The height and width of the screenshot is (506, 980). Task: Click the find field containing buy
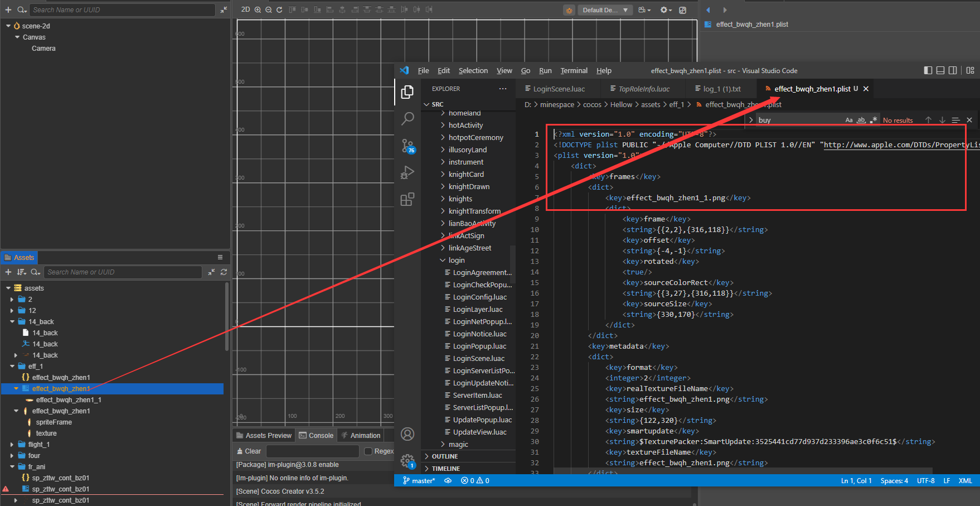tap(799, 120)
